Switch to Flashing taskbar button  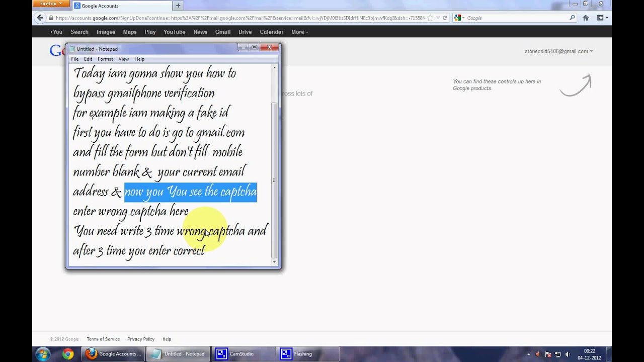(x=307, y=354)
